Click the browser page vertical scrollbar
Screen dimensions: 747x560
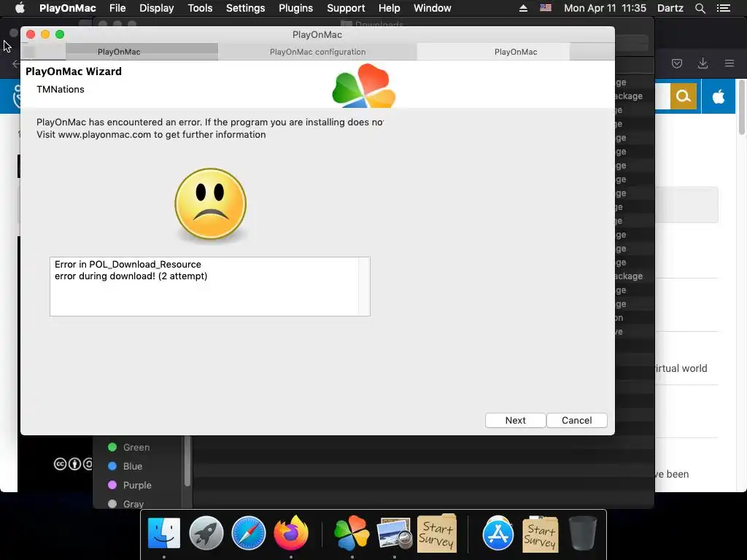[x=742, y=107]
